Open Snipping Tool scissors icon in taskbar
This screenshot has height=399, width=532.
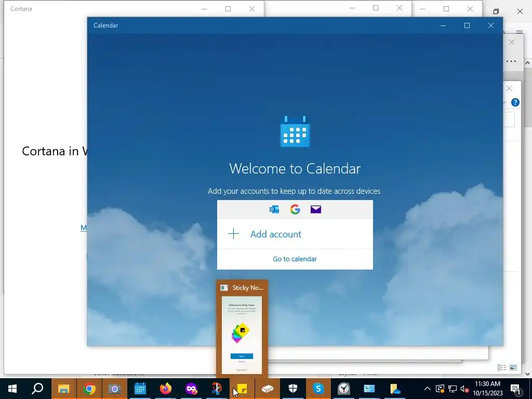(x=217, y=389)
